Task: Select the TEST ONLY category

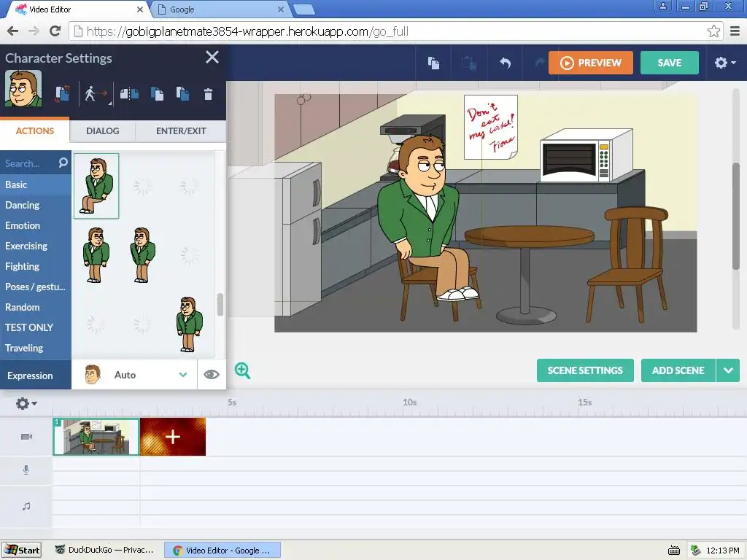Action: (x=36, y=327)
